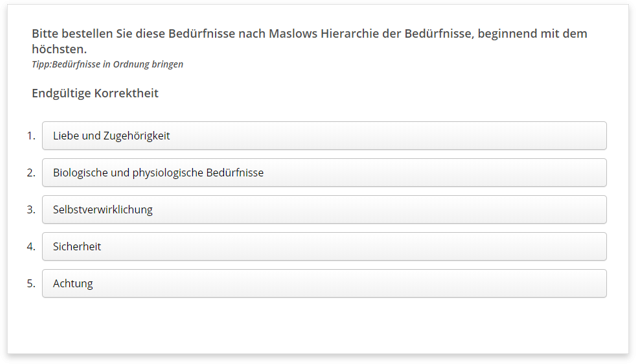Click the word 'Endgültige' in the heading

pyautogui.click(x=61, y=93)
